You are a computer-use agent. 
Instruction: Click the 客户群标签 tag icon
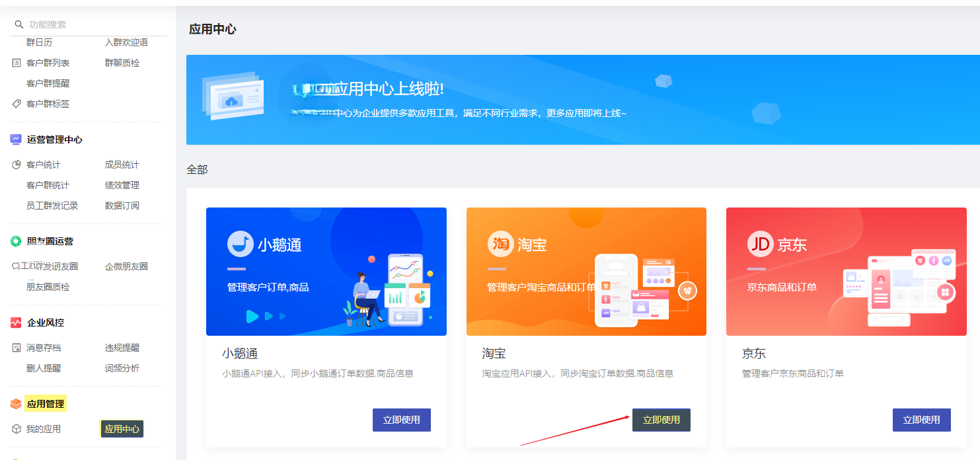pyautogui.click(x=17, y=104)
